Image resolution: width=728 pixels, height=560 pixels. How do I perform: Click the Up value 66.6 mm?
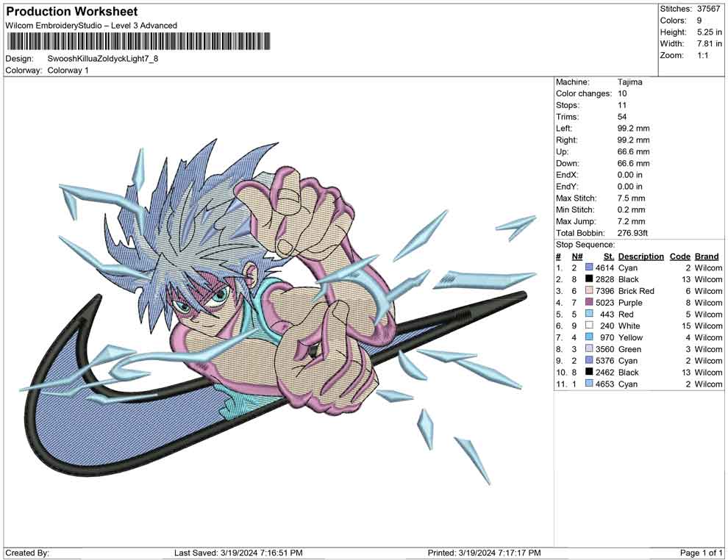tap(634, 151)
